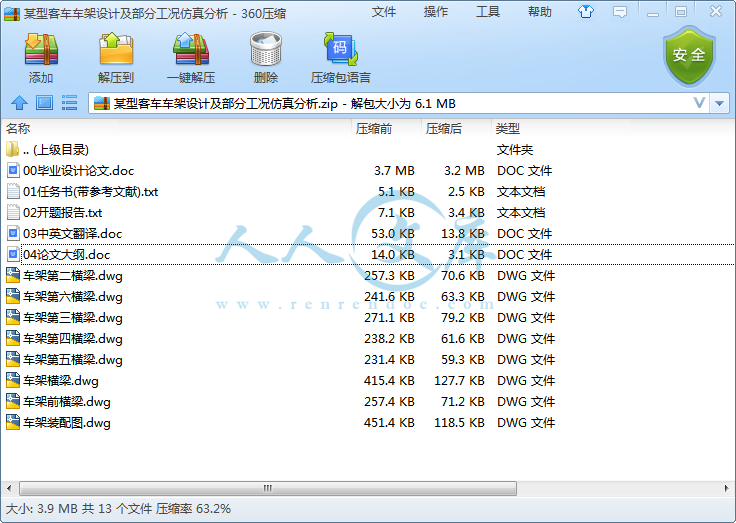Expand the address bar path dropdown arrow
This screenshot has height=523, width=736.
[720, 103]
